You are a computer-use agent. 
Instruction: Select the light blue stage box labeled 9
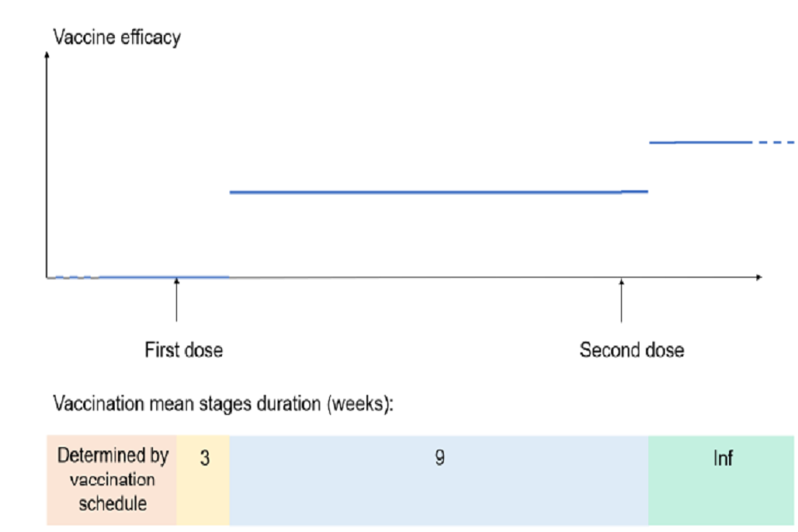[438, 480]
